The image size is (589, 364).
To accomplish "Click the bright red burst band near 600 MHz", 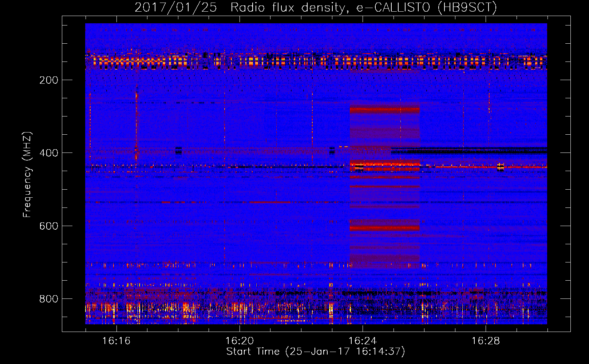I will 385,228.
